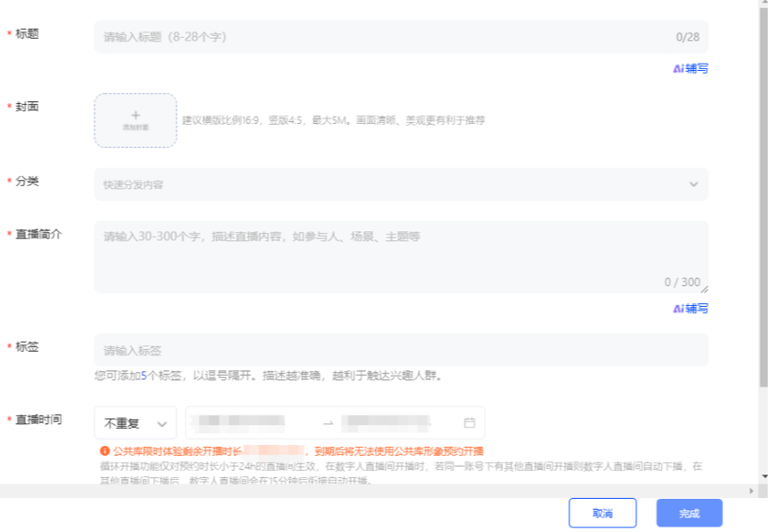Click the plus icon to add cover
The height and width of the screenshot is (532, 774).
(135, 116)
